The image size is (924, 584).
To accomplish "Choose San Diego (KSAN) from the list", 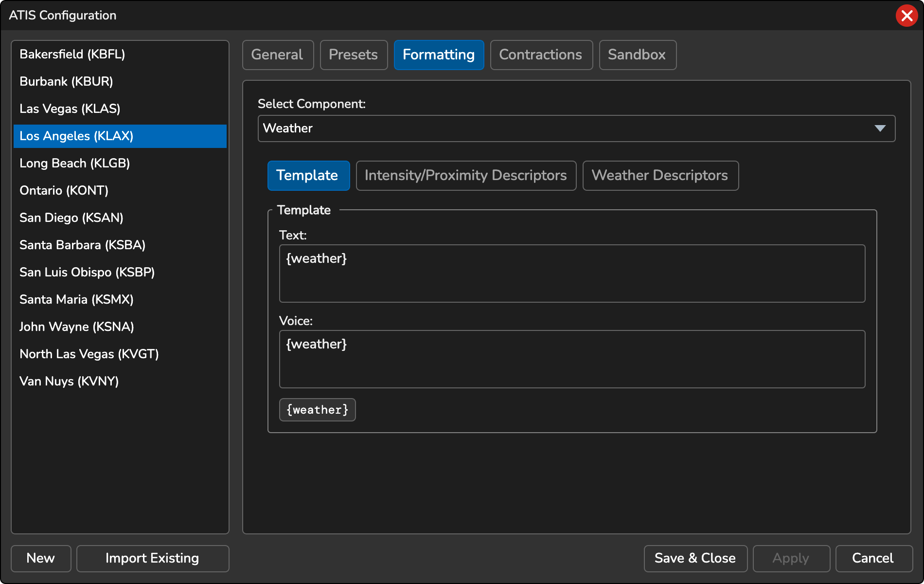I will (x=71, y=218).
